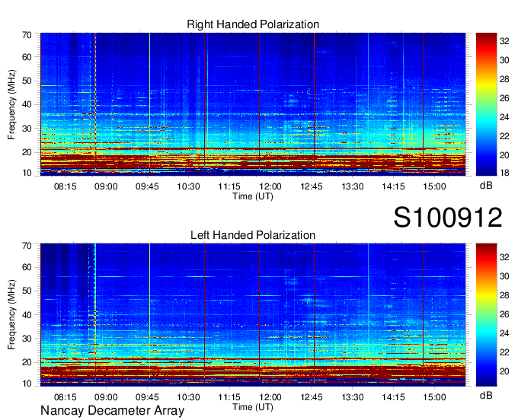Click 08:15 tick on Right Handed time axis
Screen dimensions: 518x420
pos(65,186)
